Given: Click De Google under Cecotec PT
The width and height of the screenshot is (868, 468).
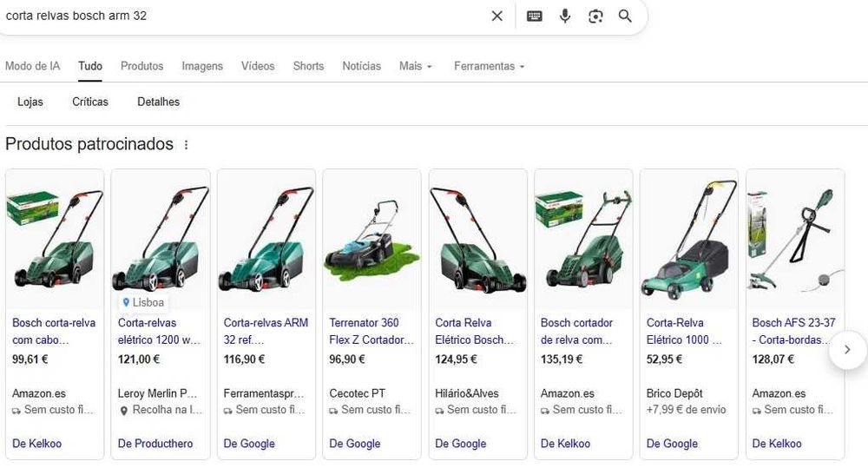Looking at the screenshot, I should (x=355, y=444).
